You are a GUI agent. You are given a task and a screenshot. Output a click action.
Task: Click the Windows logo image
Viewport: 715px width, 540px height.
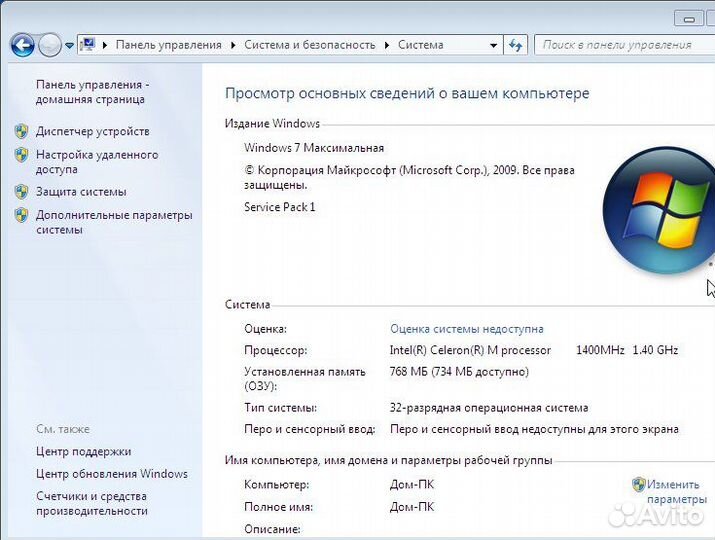coord(658,211)
